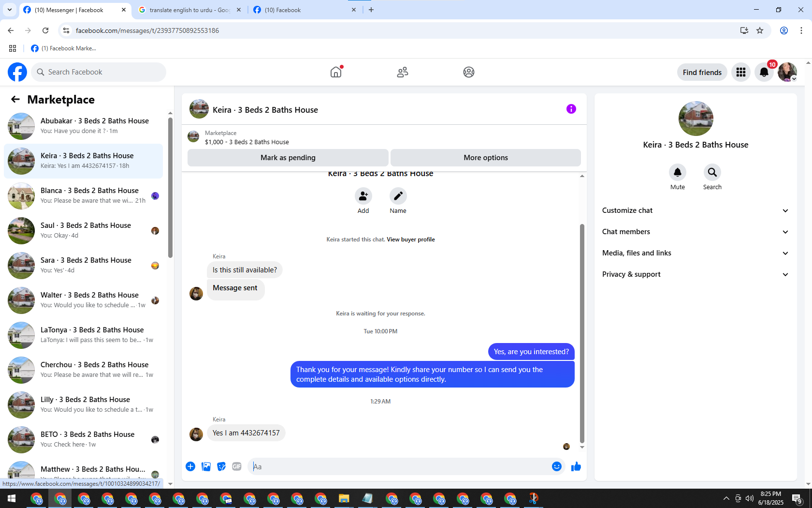This screenshot has height=508, width=812.
Task: Open conversation information purple icon
Action: [571, 109]
